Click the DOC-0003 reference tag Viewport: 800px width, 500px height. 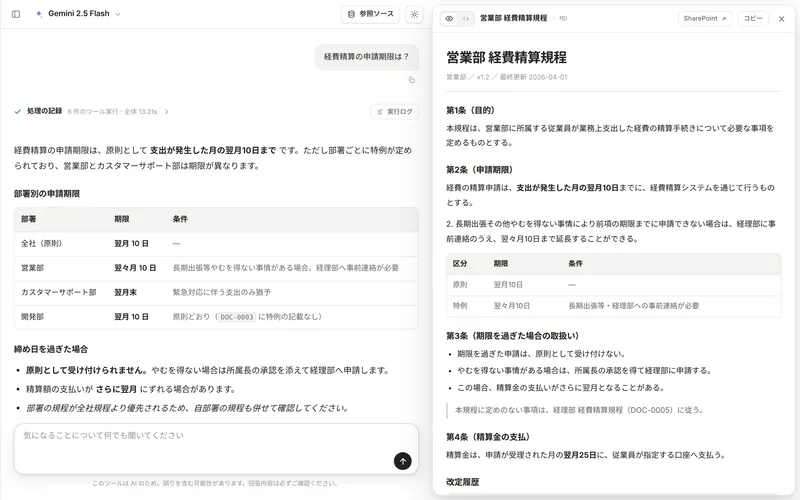click(237, 317)
